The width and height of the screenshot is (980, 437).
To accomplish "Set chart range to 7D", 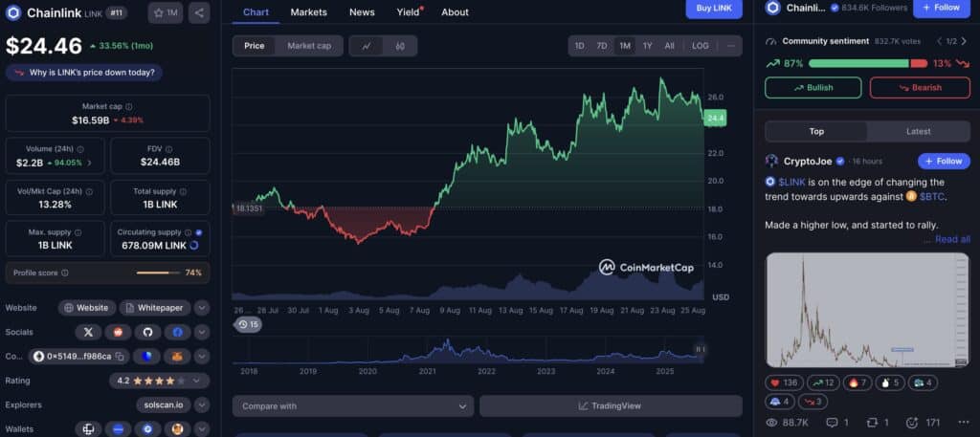I will click(601, 46).
